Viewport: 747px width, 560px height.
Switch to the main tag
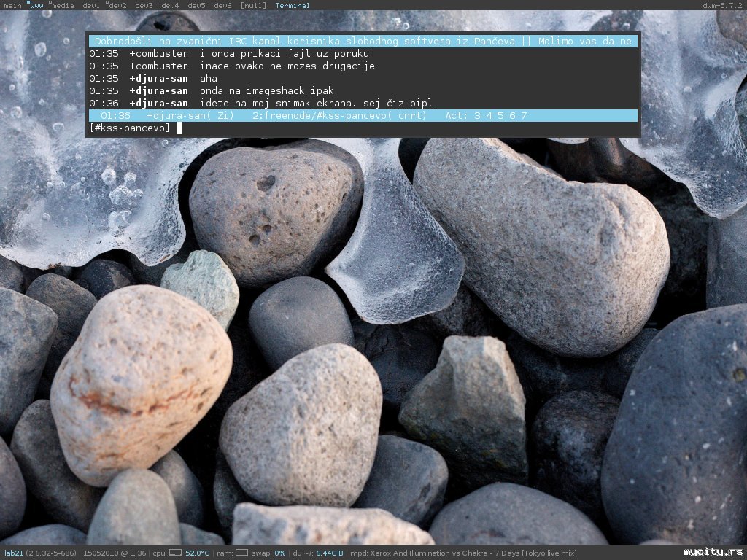12,6
